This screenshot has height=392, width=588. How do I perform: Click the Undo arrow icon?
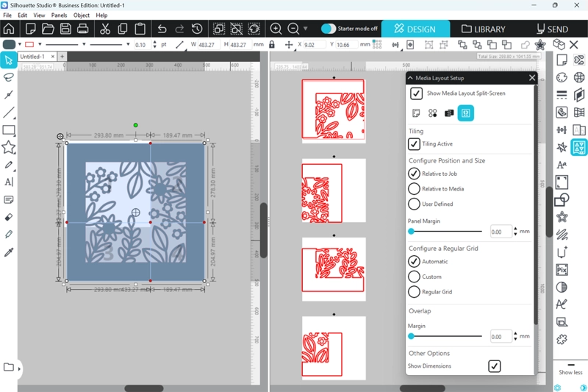click(x=162, y=29)
